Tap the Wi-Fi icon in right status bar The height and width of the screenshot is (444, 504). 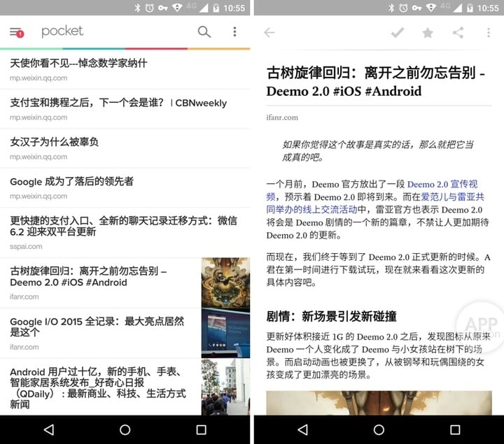coord(431,8)
